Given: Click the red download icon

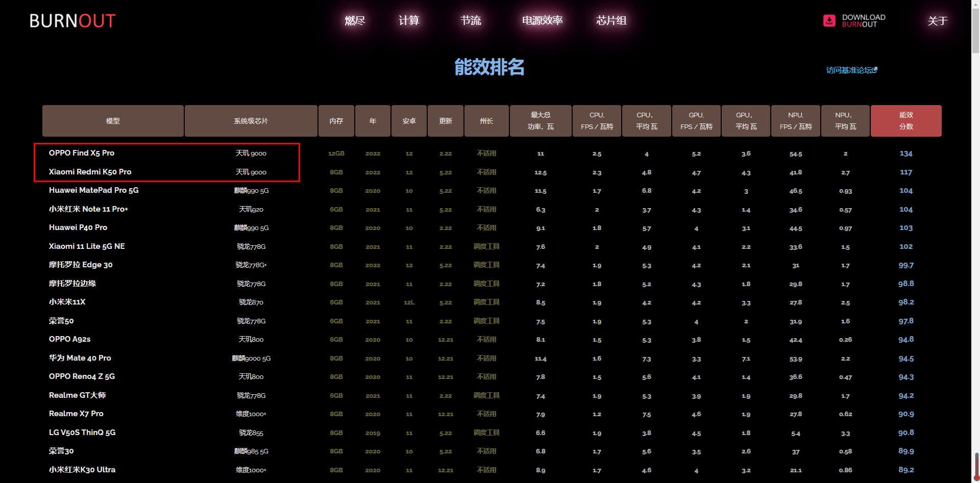Looking at the screenshot, I should tap(829, 20).
